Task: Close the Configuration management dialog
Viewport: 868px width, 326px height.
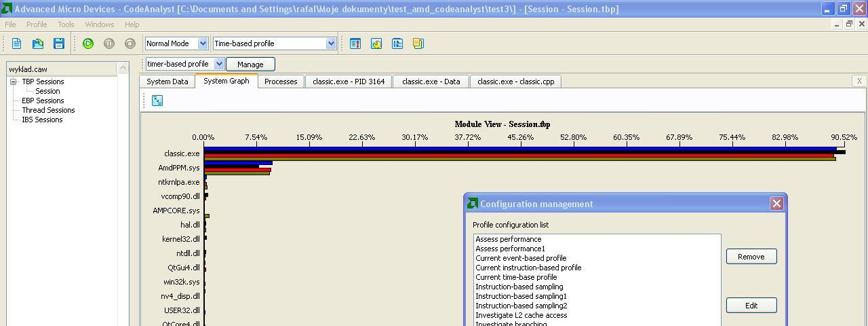Action: coord(777,203)
